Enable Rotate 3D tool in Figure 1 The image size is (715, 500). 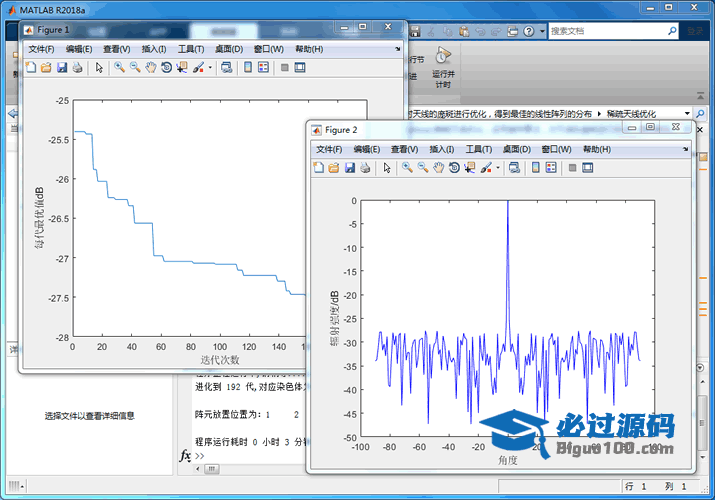click(x=166, y=67)
